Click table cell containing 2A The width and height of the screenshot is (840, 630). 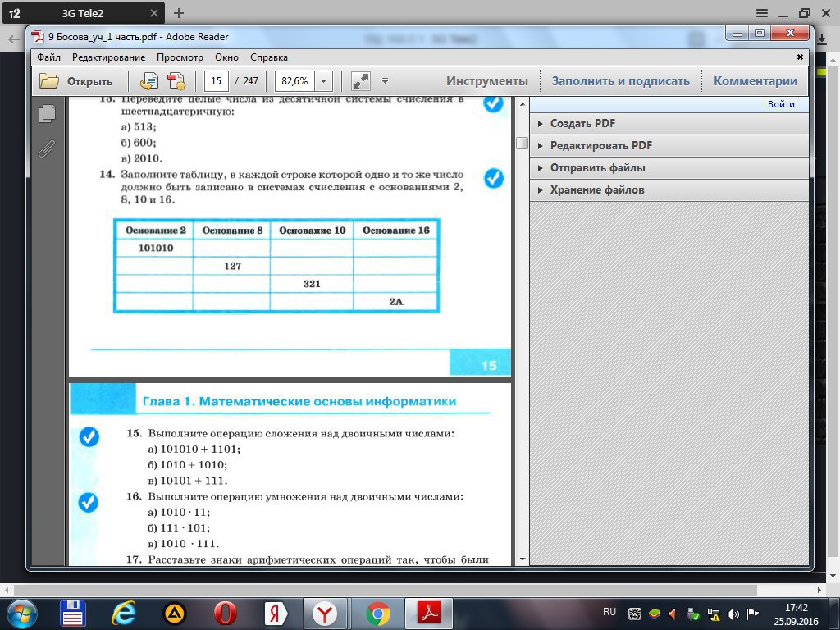click(396, 302)
